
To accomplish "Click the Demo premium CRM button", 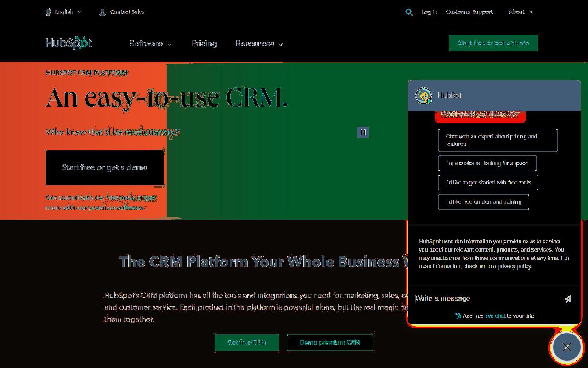I will [x=330, y=342].
